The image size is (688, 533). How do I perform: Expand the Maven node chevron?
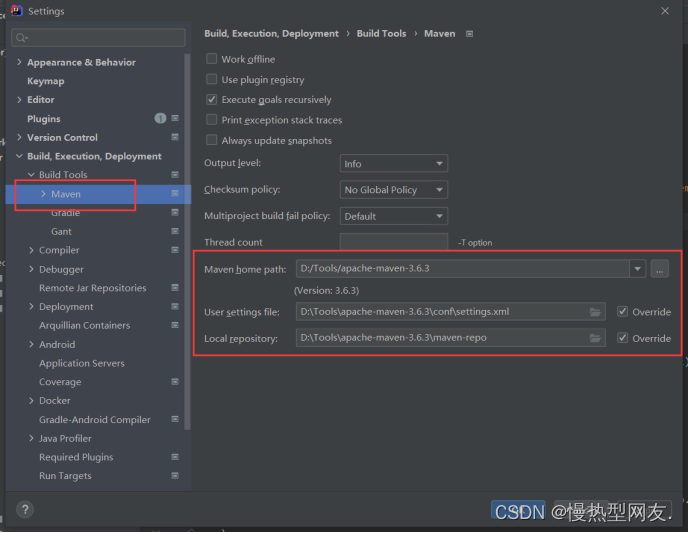coord(43,193)
